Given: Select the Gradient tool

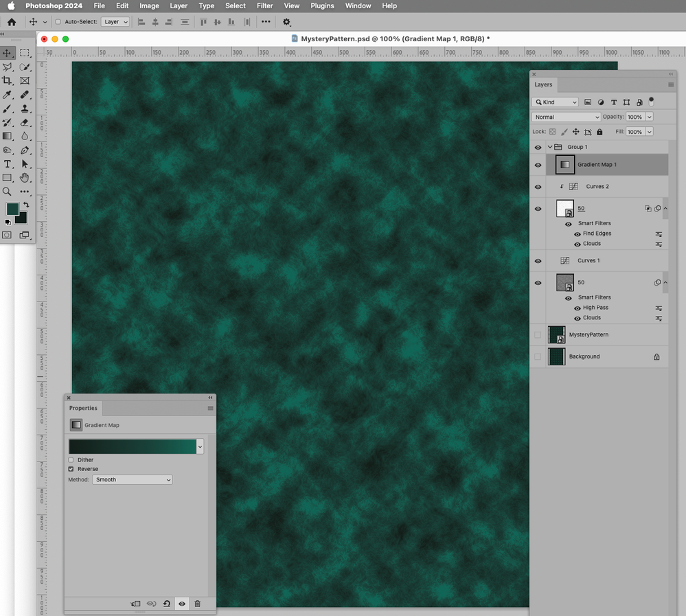Looking at the screenshot, I should tap(8, 136).
